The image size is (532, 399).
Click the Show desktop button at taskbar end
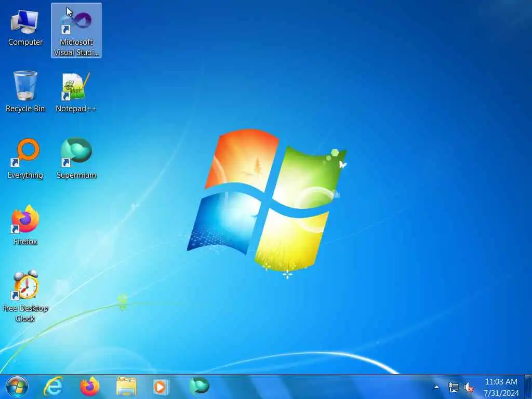(x=528, y=387)
